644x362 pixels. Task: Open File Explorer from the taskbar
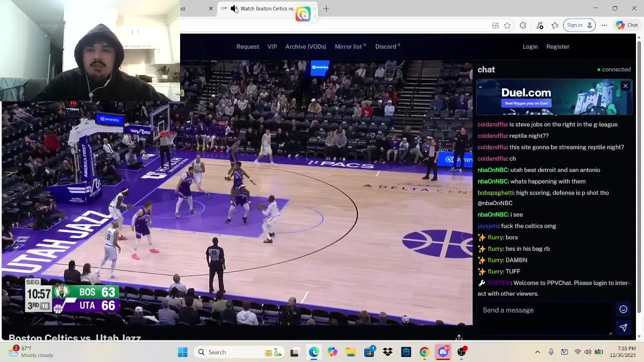tap(351, 352)
